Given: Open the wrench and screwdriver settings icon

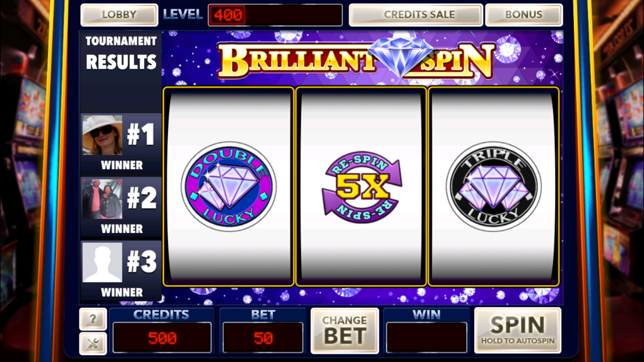Looking at the screenshot, I should point(93,343).
